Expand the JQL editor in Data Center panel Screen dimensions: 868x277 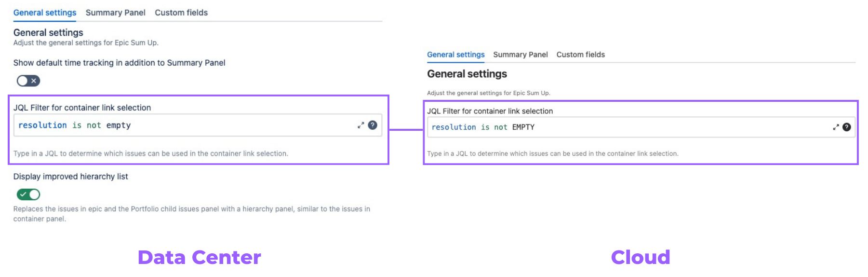pyautogui.click(x=361, y=125)
